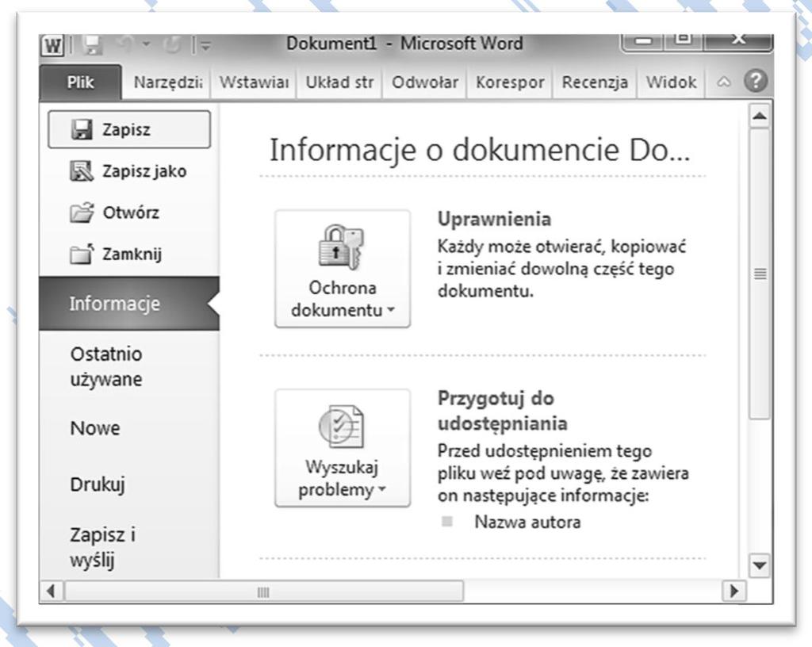This screenshot has height=647, width=812.
Task: Click the vertical scrollbar down arrow
Action: click(759, 565)
